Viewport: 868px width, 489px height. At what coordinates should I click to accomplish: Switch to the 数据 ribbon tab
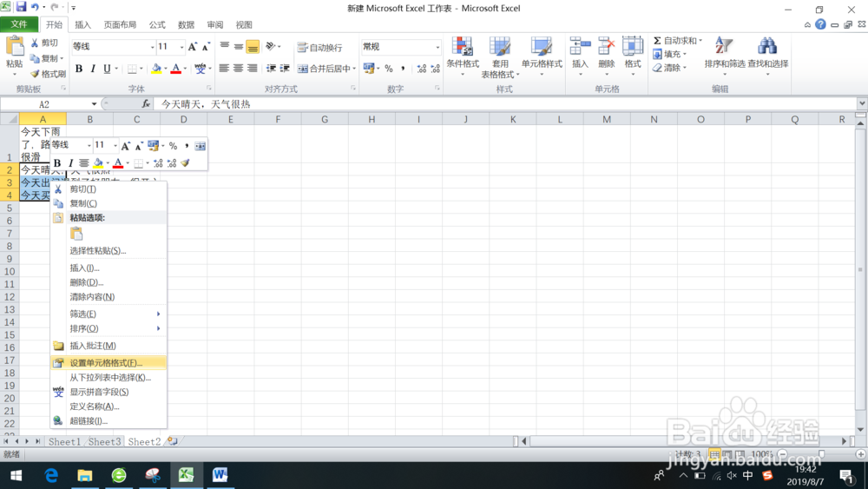186,25
